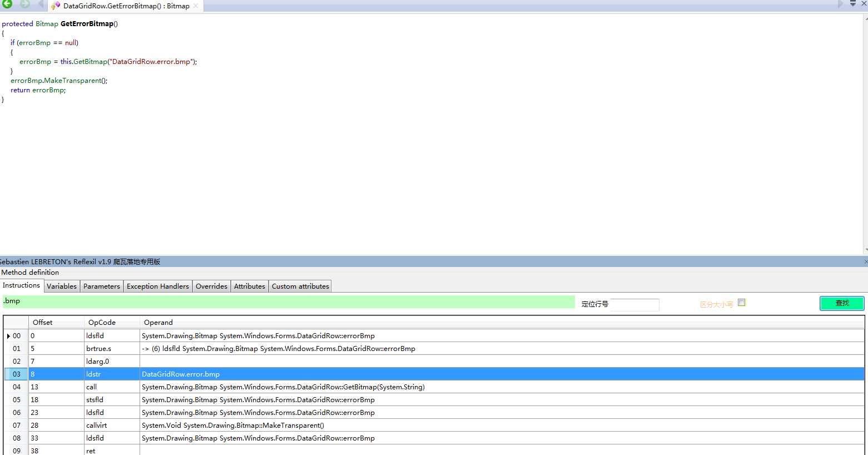Go forward with the faded green arrow
The height and width of the screenshot is (455, 868).
click(x=25, y=4)
